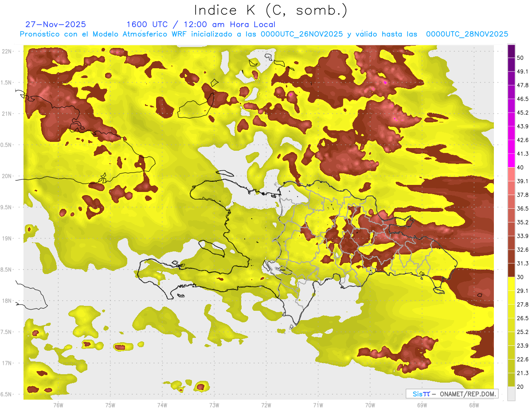Click the color scale value "36.5"

(x=523, y=208)
